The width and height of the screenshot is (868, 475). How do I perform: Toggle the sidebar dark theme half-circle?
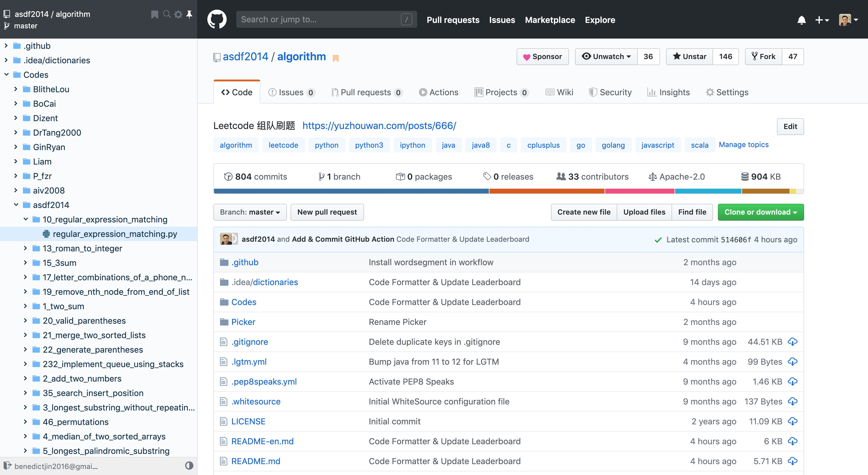(189, 466)
